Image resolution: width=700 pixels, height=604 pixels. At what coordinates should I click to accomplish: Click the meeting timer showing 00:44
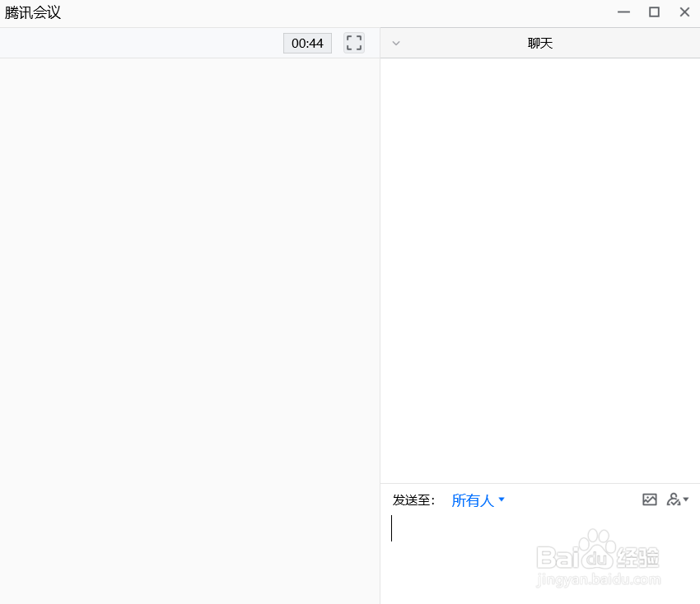pyautogui.click(x=306, y=43)
